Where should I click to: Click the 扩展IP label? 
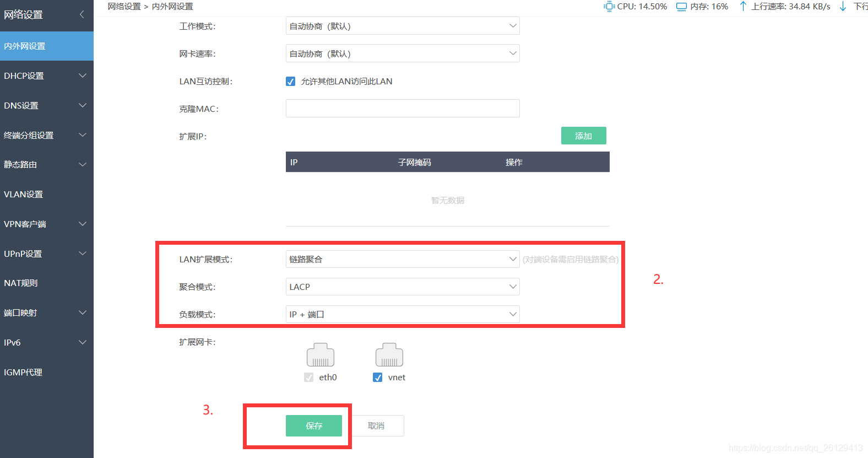[x=193, y=136]
